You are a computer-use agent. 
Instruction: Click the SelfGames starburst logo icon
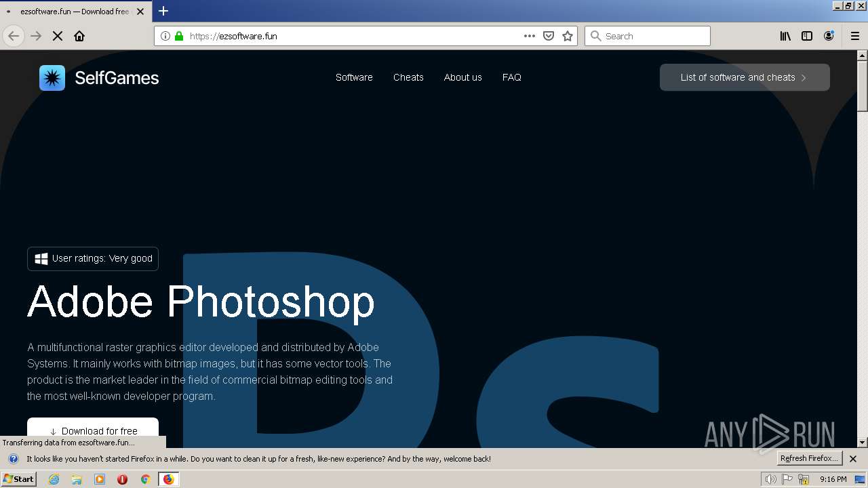coord(52,78)
